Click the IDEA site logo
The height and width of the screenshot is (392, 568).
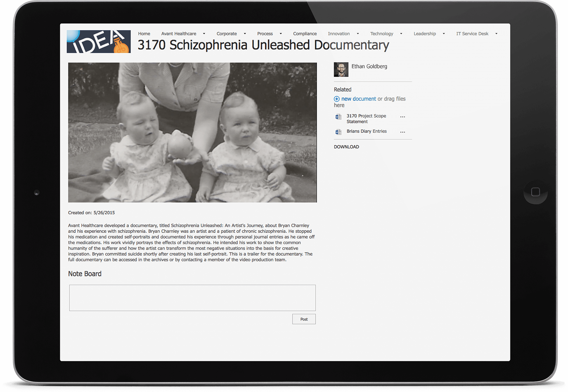click(x=99, y=42)
